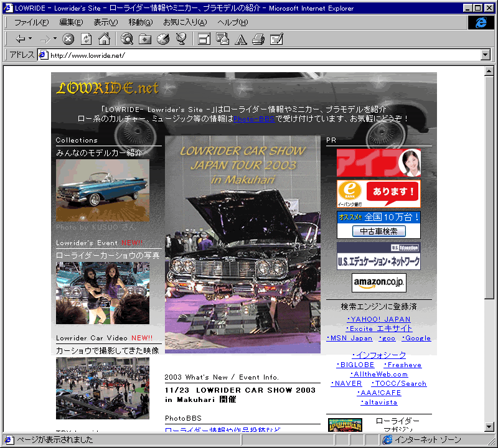The height and width of the screenshot is (448, 498).
Task: Click the amazon.co.jp banner
Action: 379,282
